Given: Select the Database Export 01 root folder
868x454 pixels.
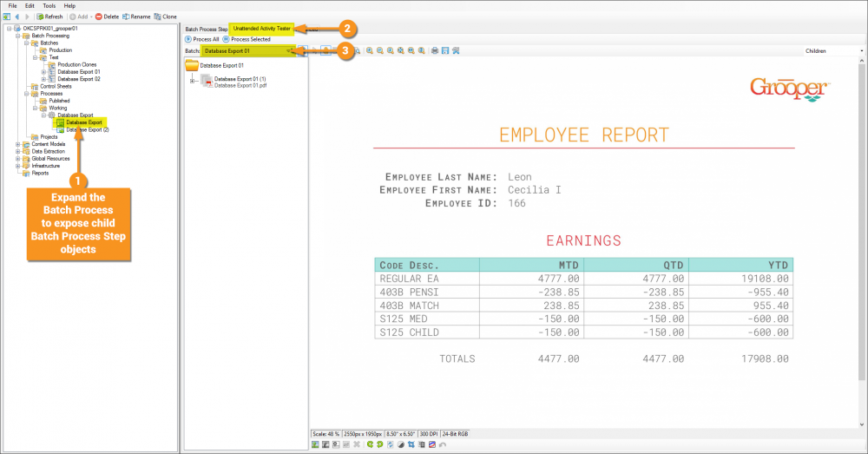Looking at the screenshot, I should point(221,65).
